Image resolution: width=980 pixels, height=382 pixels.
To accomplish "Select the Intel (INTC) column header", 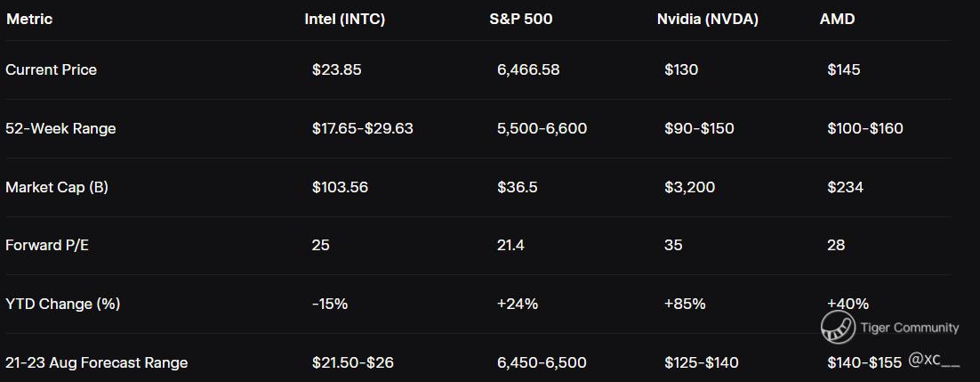I will 344,19.
